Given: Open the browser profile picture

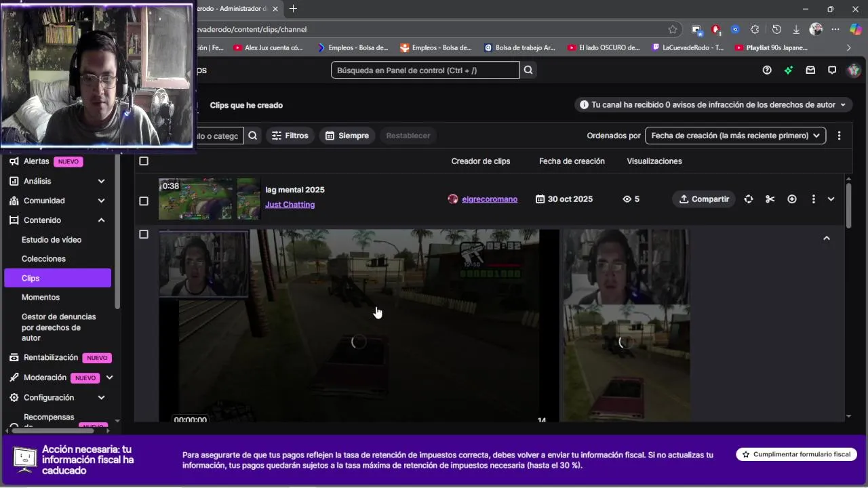Looking at the screenshot, I should (816, 29).
